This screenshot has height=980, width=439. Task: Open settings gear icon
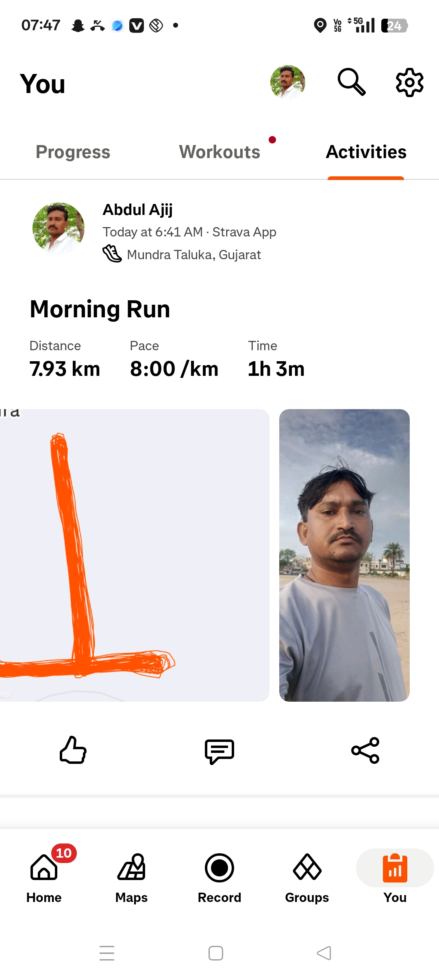click(410, 82)
